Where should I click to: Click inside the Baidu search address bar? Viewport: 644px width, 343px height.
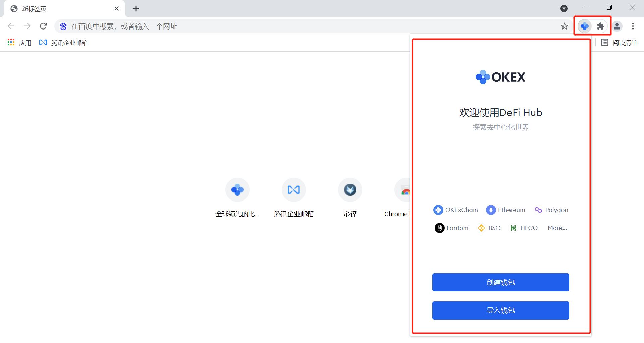[x=235, y=26]
